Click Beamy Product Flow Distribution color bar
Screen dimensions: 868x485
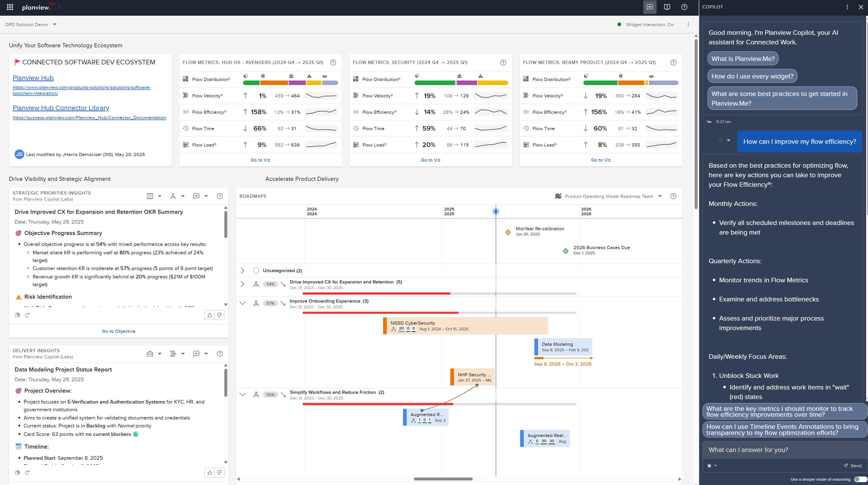(630, 83)
